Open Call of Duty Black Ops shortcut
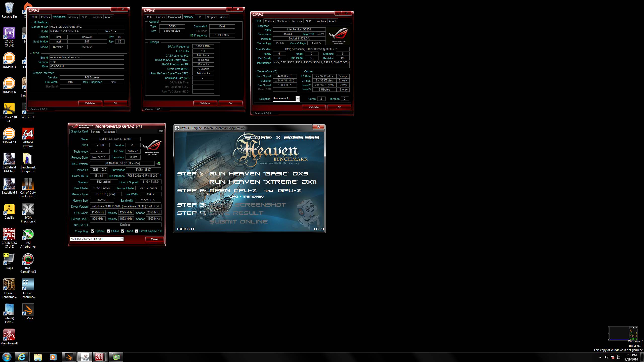The height and width of the screenshot is (362, 644). (x=28, y=188)
